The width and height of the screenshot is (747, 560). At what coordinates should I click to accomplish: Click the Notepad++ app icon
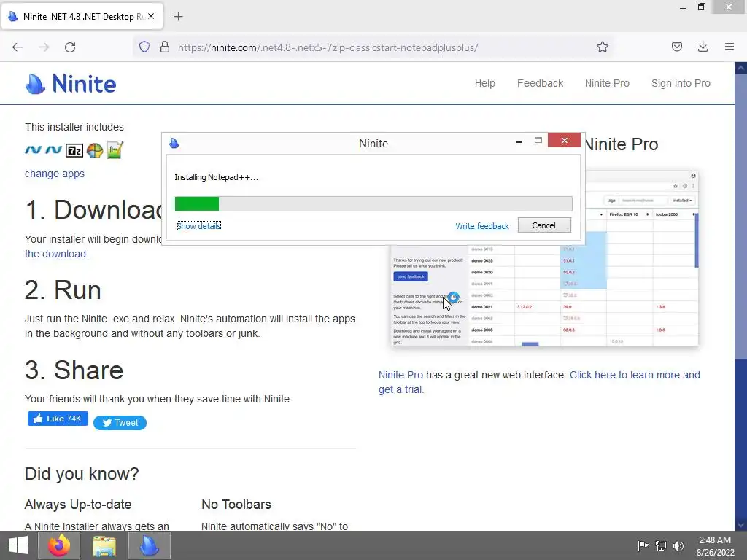tap(115, 150)
